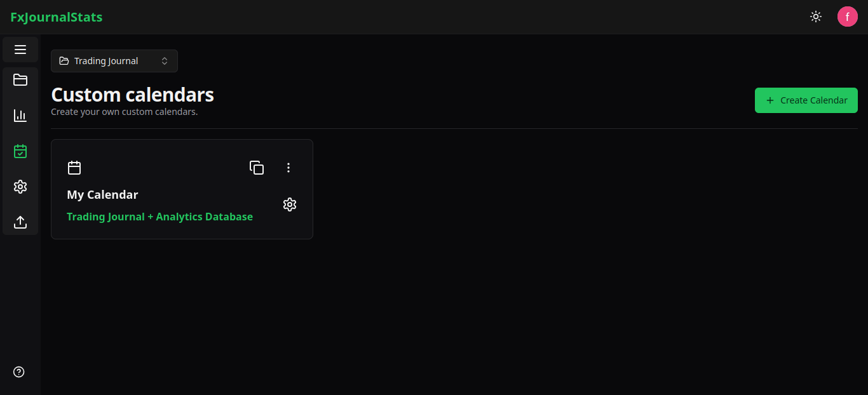Image resolution: width=868 pixels, height=395 pixels.
Task: Click the FxJournalStats logo
Action: click(56, 17)
